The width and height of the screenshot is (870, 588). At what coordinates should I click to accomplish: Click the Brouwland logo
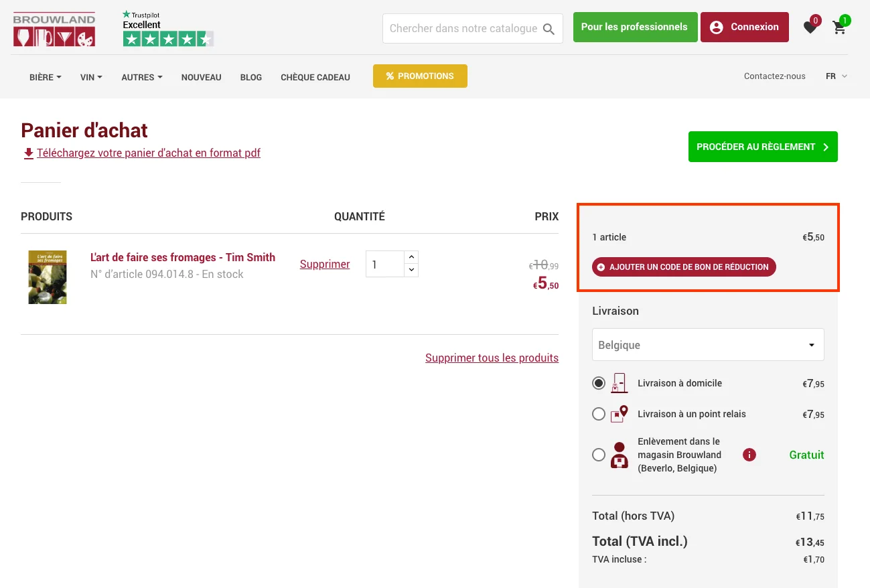54,28
